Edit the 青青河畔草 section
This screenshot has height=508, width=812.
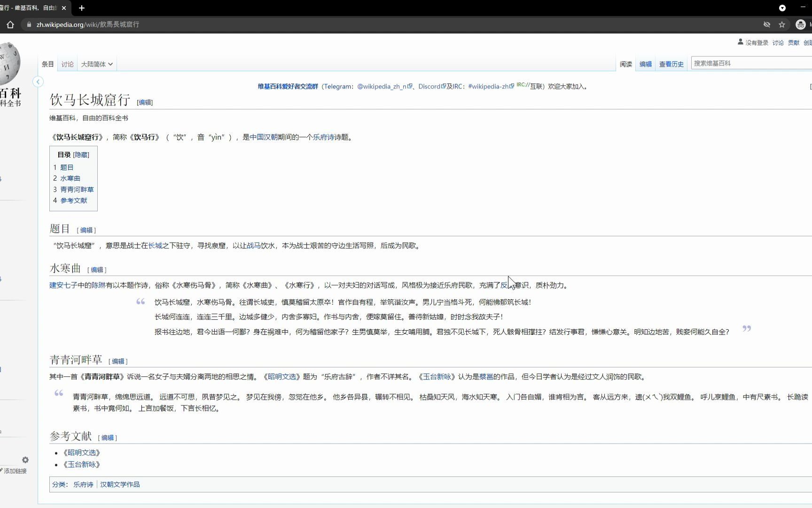tap(118, 361)
